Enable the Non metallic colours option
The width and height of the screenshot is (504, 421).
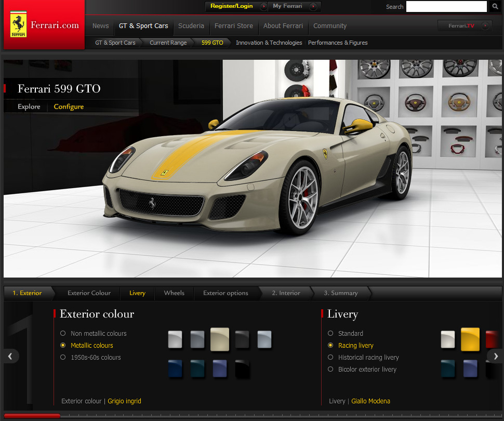click(x=63, y=333)
